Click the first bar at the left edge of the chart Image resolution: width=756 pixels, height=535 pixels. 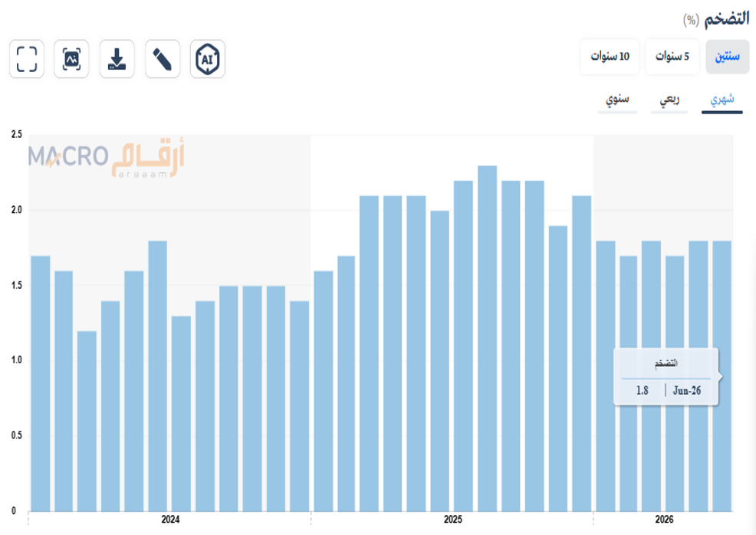(x=41, y=383)
